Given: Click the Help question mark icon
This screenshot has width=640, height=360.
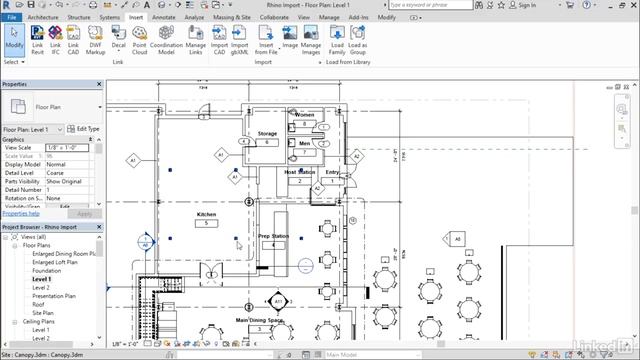Looking at the screenshot, I should (587, 5).
